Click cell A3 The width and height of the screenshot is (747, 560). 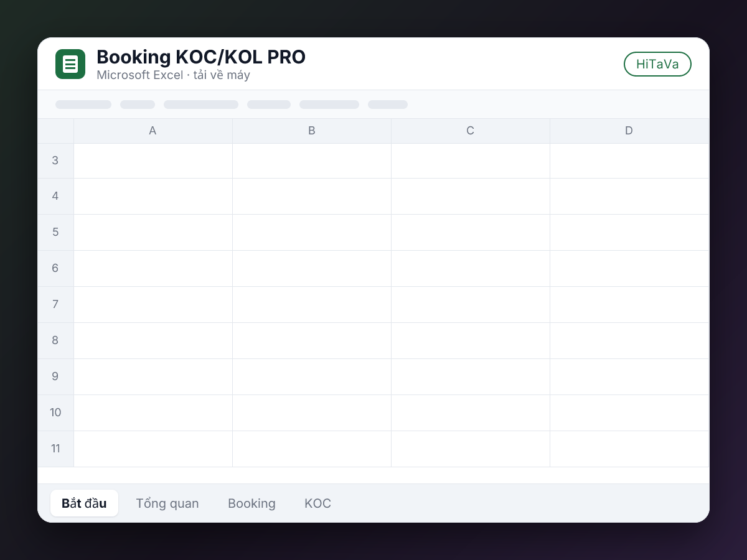point(153,161)
